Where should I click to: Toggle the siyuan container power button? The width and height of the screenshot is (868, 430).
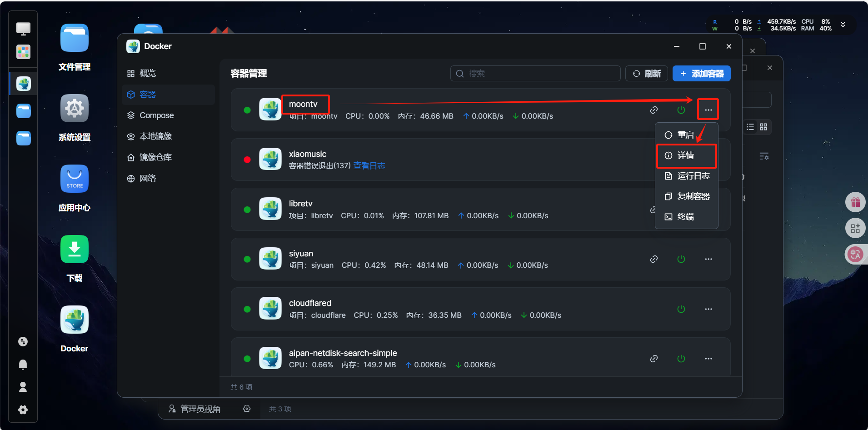coord(681,259)
